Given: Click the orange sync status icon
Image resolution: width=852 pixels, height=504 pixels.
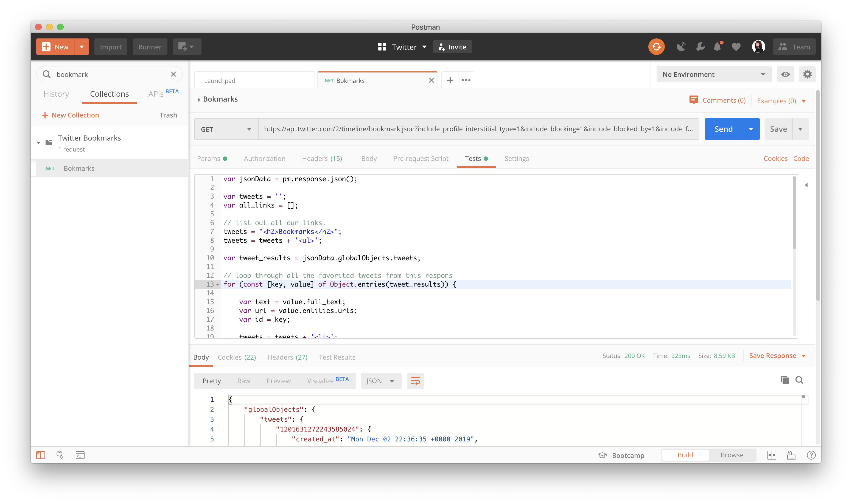Looking at the screenshot, I should (x=656, y=47).
